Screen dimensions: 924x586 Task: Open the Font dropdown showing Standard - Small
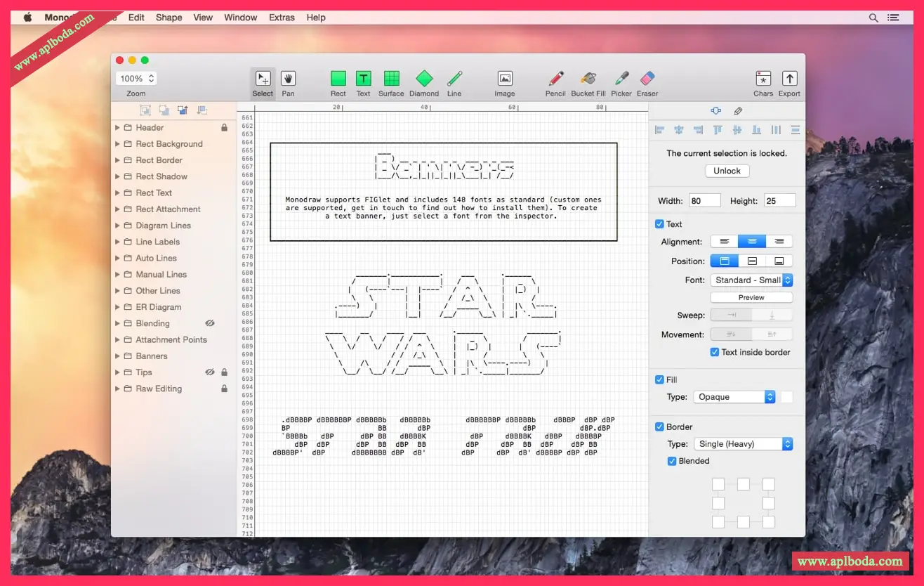pos(751,280)
